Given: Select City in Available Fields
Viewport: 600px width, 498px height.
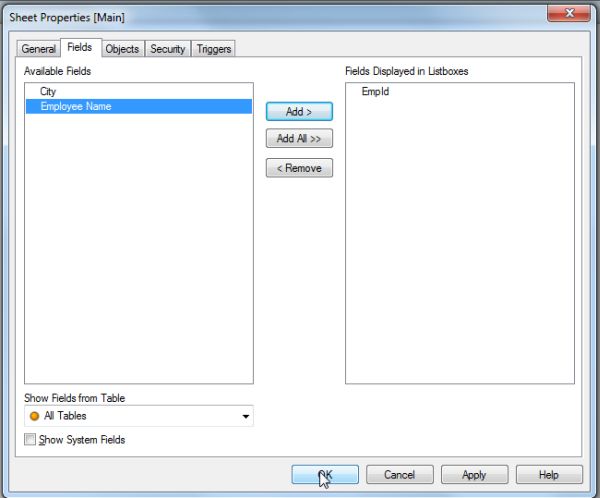Looking at the screenshot, I should tap(139, 91).
